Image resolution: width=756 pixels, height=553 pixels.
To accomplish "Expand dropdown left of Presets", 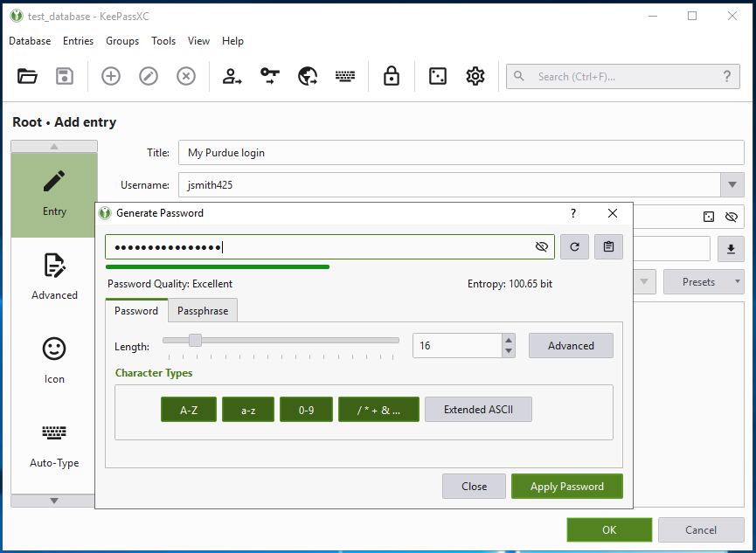I will tap(644, 282).
